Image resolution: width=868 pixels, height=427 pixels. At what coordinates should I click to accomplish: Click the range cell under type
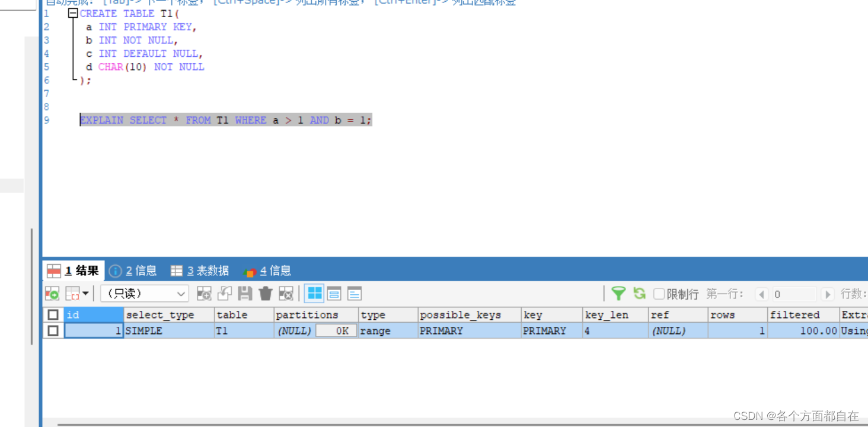[388, 330]
